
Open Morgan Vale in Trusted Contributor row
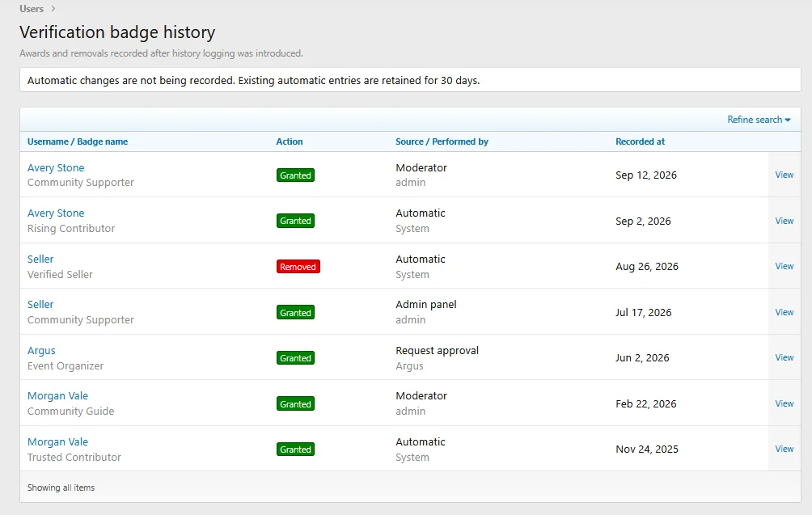57,442
